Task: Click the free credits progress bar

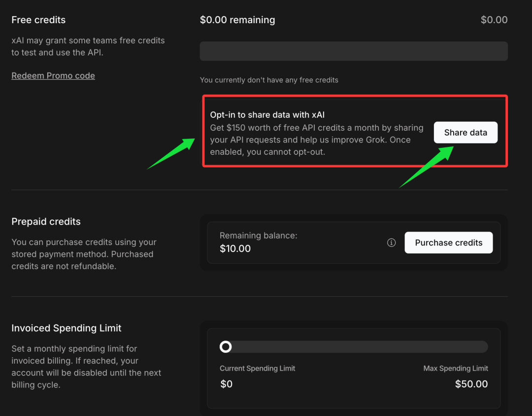Action: coord(354,51)
